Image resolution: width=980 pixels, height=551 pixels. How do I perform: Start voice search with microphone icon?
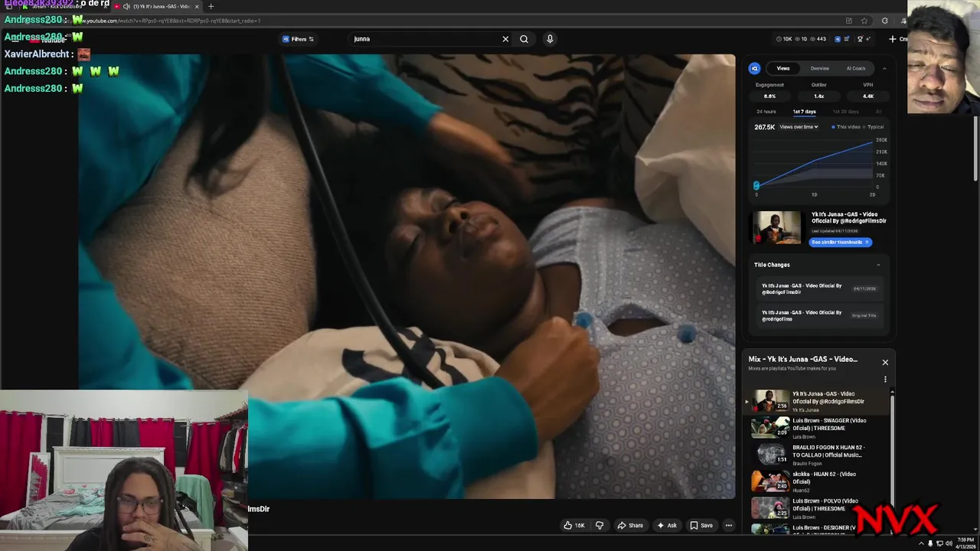click(x=550, y=39)
